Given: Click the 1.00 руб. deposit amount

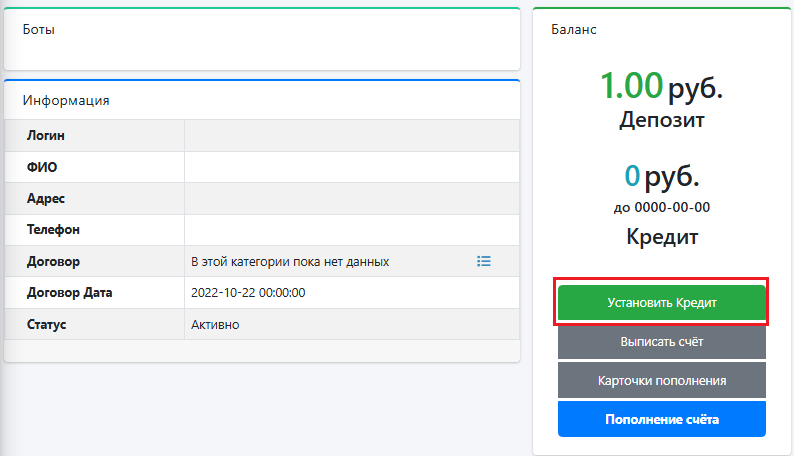Looking at the screenshot, I should pyautogui.click(x=661, y=86).
